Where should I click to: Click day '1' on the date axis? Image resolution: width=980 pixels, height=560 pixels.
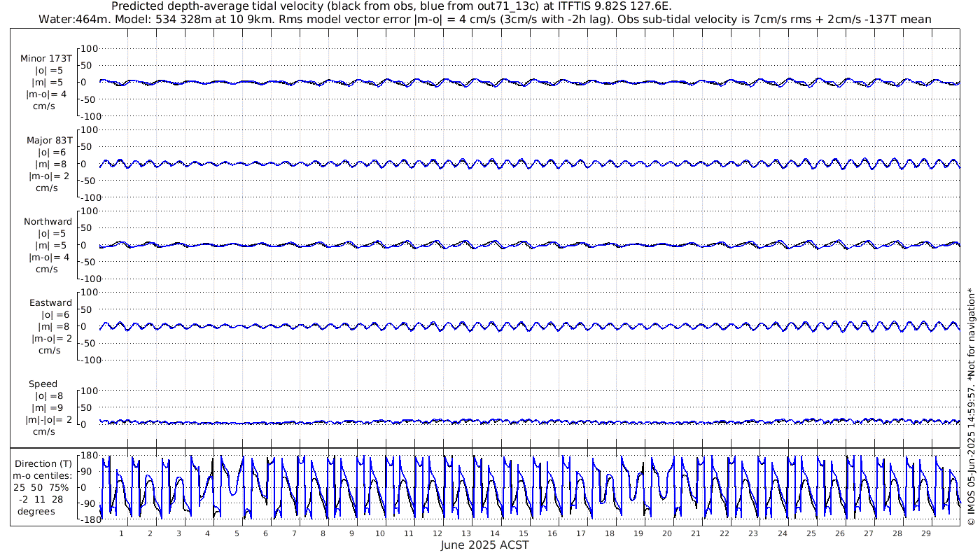click(121, 533)
